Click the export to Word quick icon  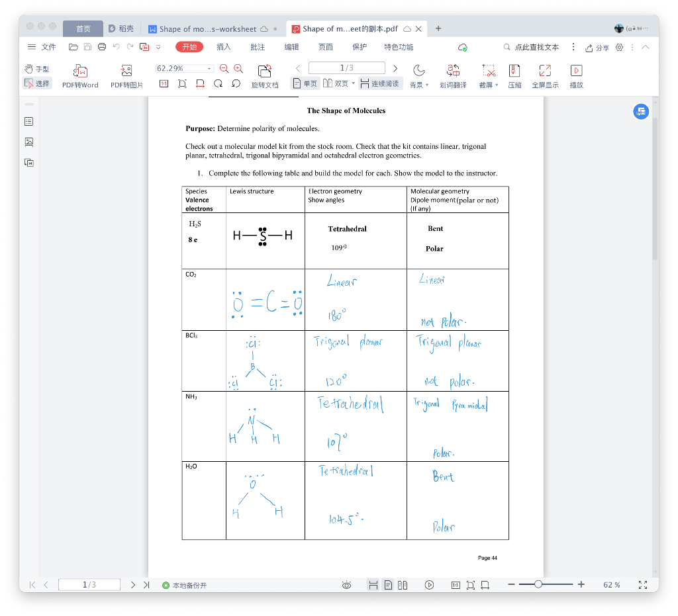[x=144, y=47]
